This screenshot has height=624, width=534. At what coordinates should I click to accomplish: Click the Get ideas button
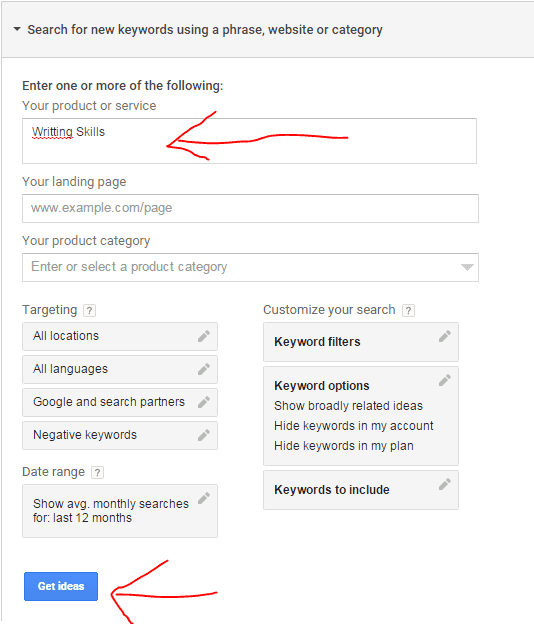coord(61,586)
